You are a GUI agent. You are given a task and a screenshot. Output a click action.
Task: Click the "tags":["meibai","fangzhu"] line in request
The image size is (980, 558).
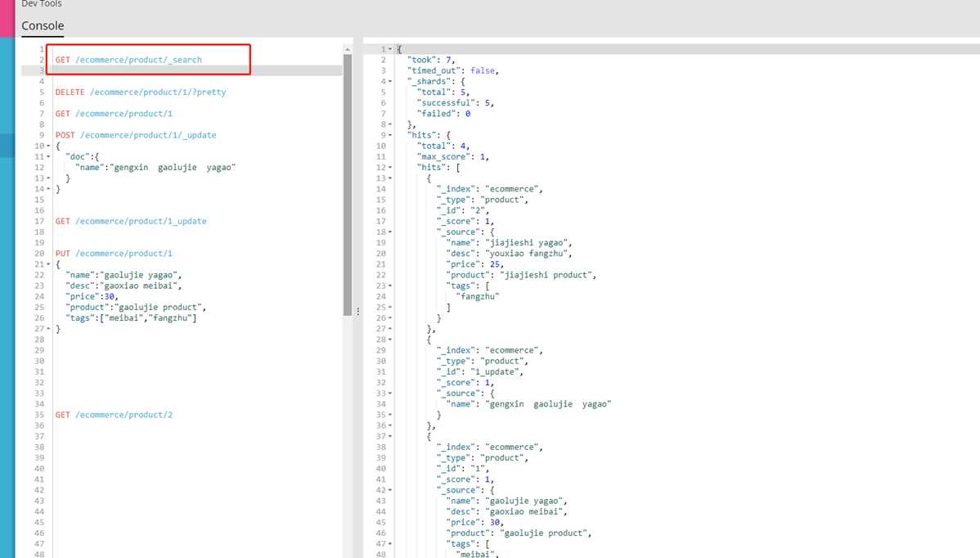(x=131, y=318)
